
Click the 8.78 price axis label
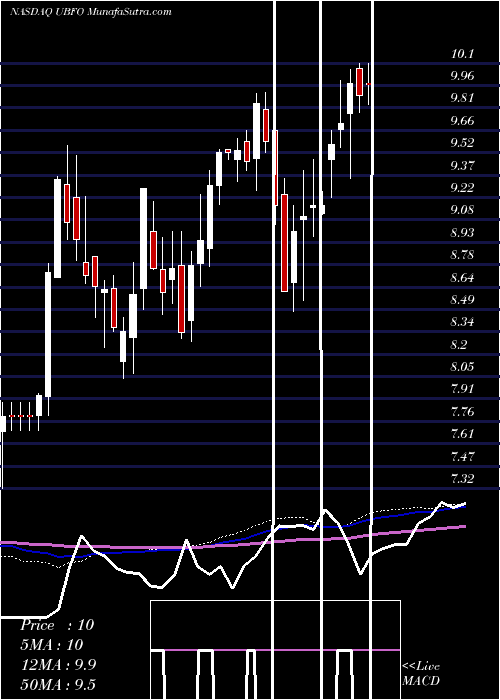(x=462, y=255)
